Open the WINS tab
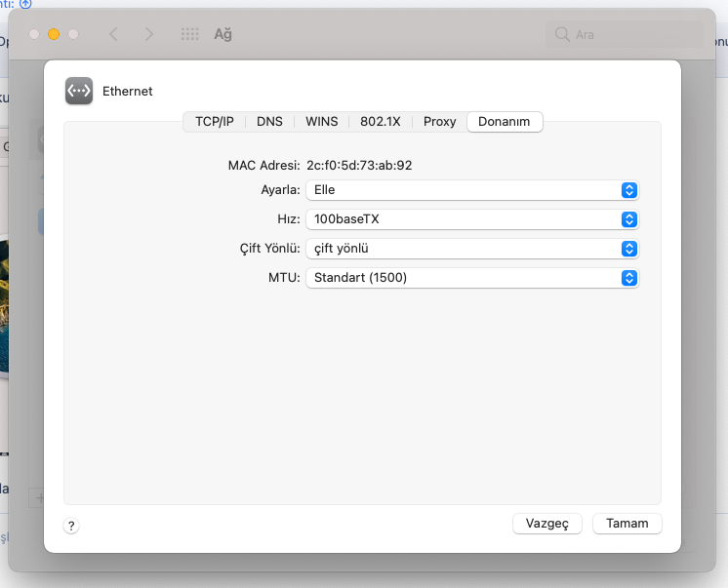Screen dimensions: 728x588 tap(322, 122)
